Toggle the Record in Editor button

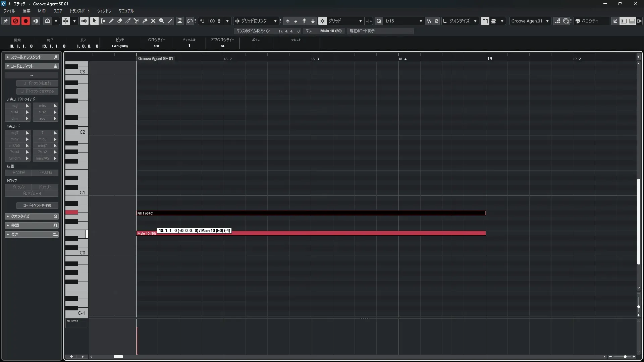click(x=25, y=21)
